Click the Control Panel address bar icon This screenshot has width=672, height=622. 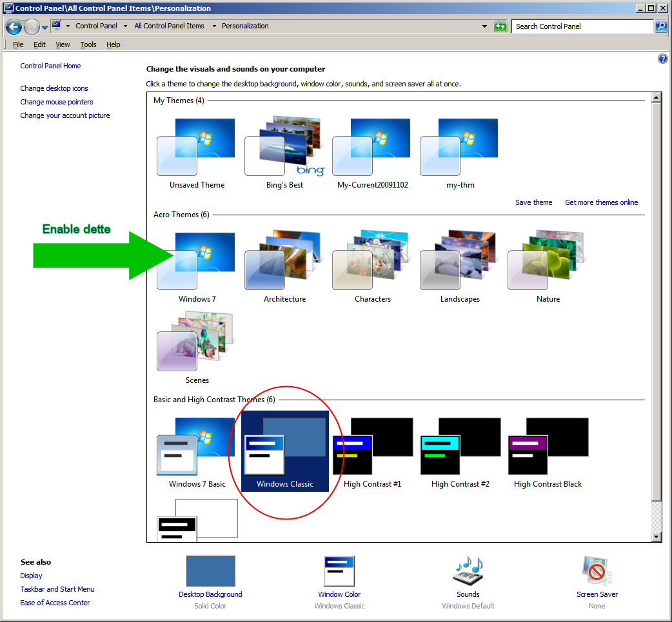[x=56, y=26]
